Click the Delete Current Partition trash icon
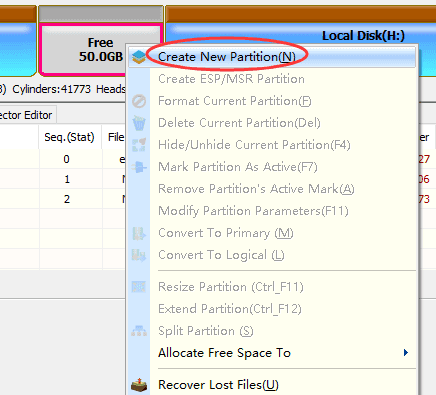Screen dimensions: 436x395 (139, 123)
